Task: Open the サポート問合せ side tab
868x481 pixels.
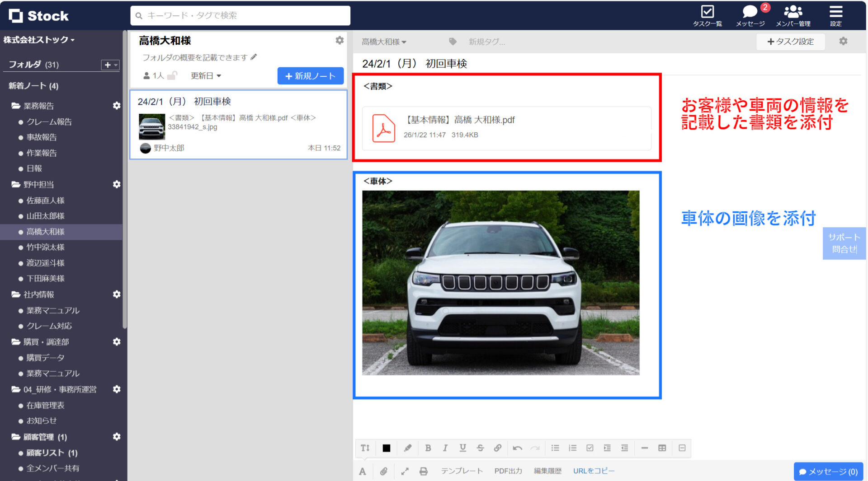Action: pos(844,243)
